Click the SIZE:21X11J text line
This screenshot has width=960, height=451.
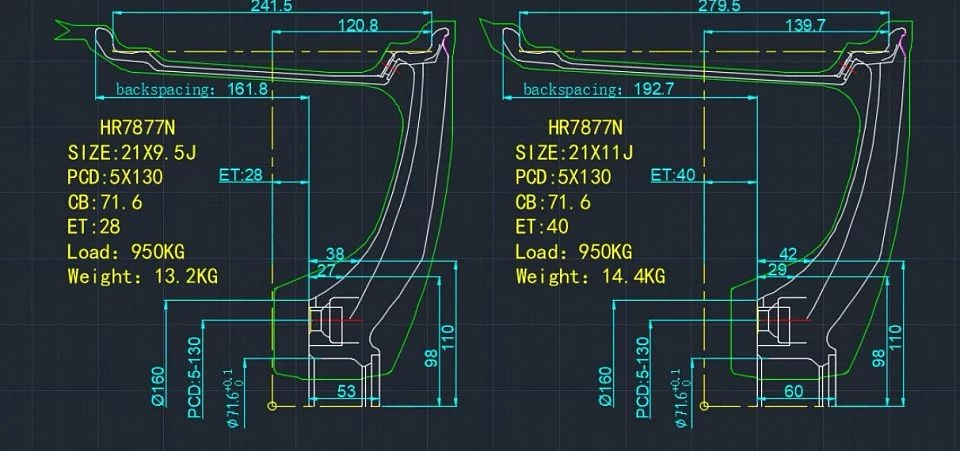(574, 152)
